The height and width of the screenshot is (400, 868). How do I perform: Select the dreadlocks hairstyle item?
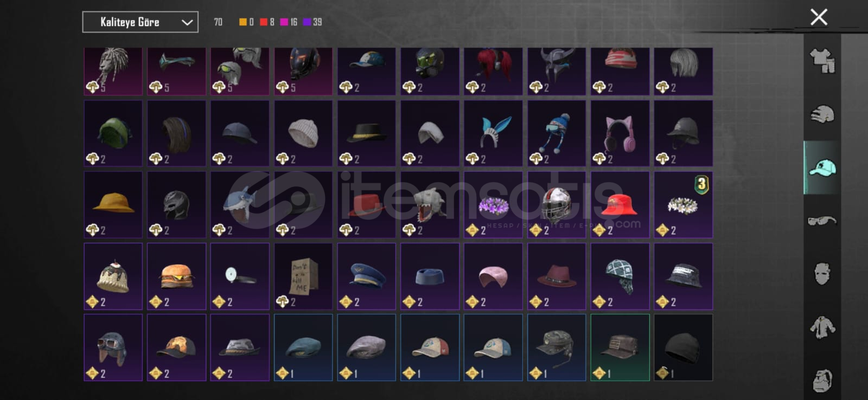click(x=113, y=71)
